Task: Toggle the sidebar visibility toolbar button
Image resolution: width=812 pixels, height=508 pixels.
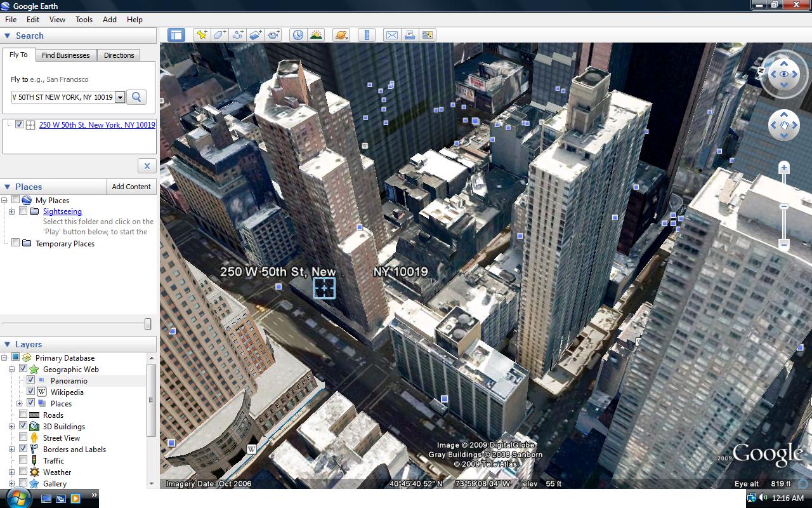Action: click(176, 35)
